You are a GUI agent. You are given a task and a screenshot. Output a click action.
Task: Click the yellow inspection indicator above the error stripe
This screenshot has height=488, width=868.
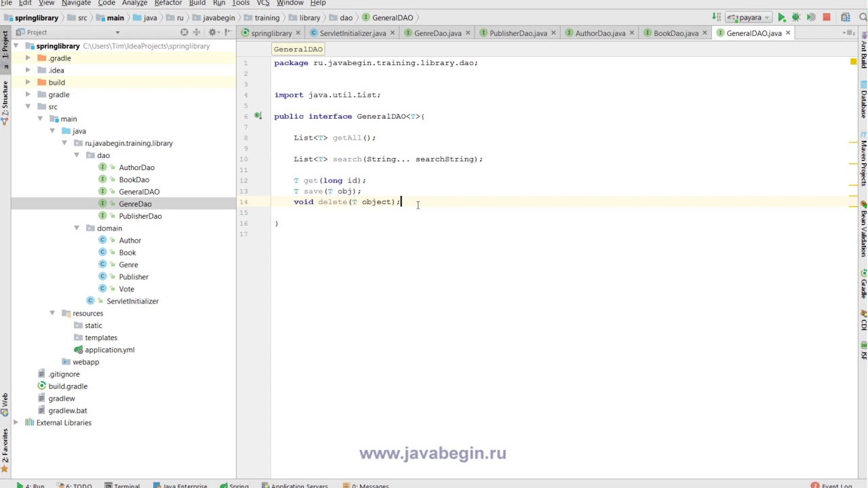(x=853, y=62)
